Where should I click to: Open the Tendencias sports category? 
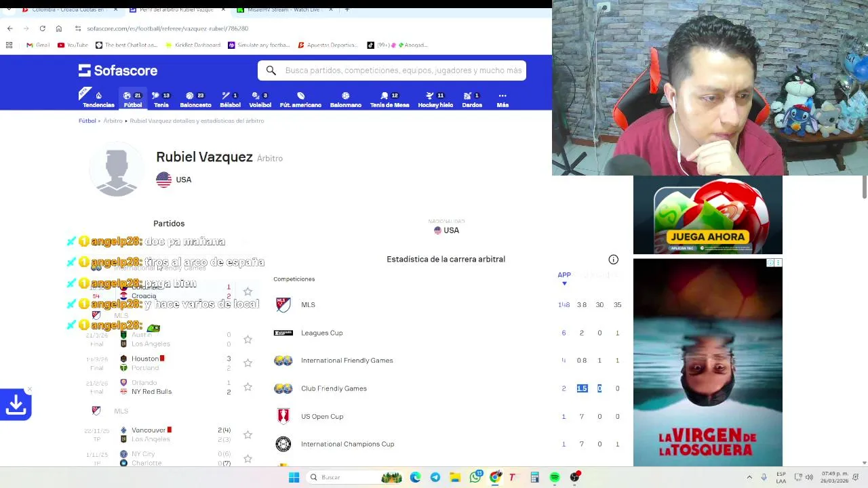click(x=98, y=100)
